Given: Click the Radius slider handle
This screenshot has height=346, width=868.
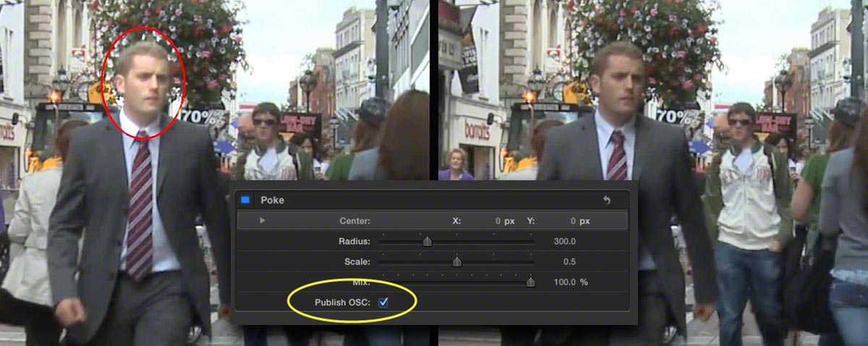Looking at the screenshot, I should tap(427, 242).
